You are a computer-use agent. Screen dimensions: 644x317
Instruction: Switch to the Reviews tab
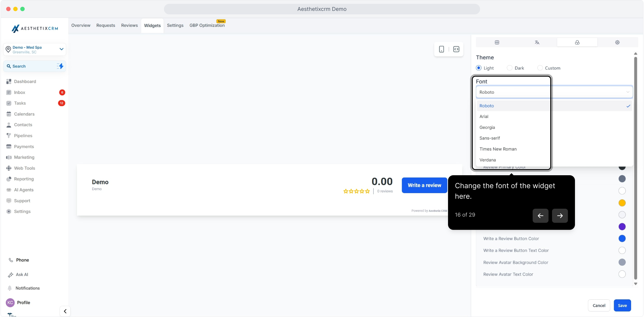pyautogui.click(x=130, y=26)
